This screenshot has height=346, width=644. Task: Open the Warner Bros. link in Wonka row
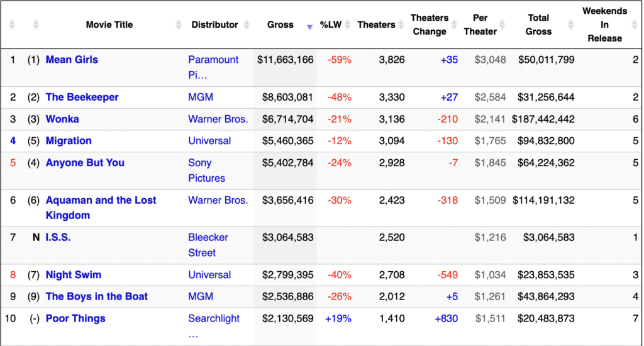(218, 119)
